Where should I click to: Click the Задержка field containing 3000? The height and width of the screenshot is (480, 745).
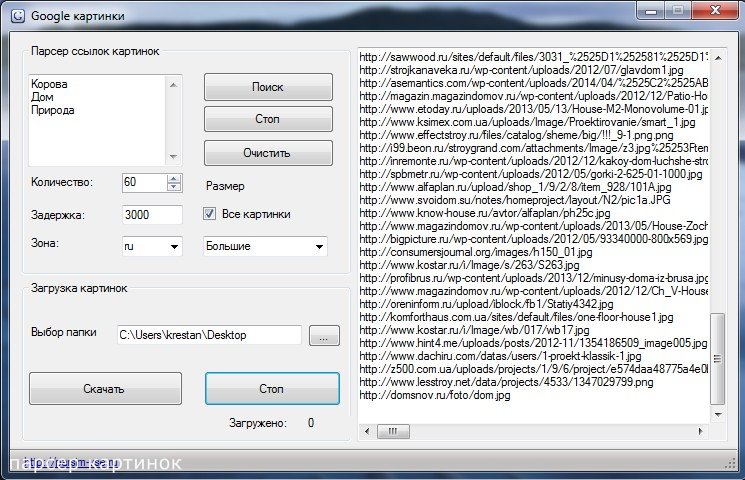click(x=150, y=215)
